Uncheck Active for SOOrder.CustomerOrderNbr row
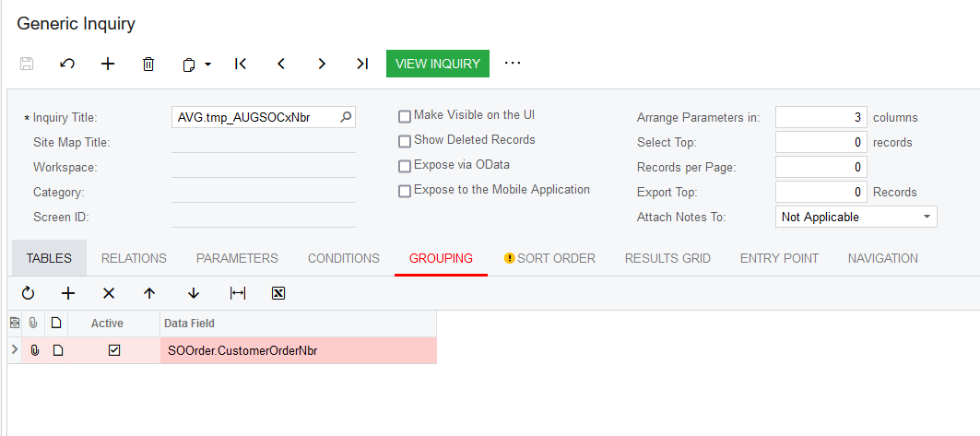This screenshot has height=436, width=980. (113, 350)
